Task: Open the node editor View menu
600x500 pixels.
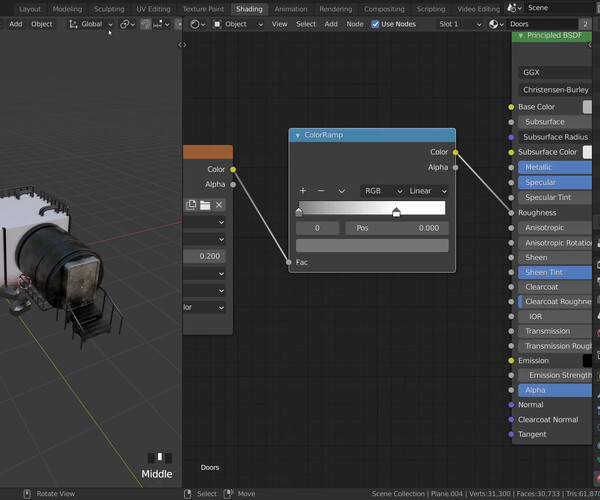Action: 279,24
